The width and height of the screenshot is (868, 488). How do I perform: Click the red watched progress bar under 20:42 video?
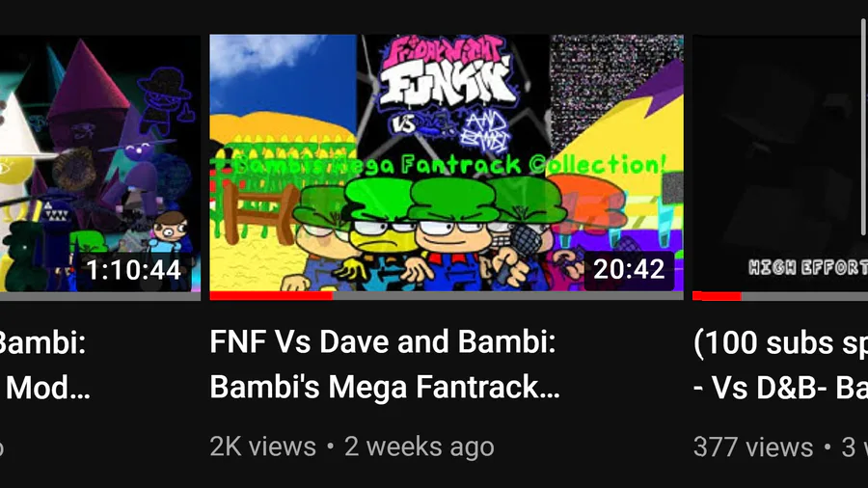point(271,296)
